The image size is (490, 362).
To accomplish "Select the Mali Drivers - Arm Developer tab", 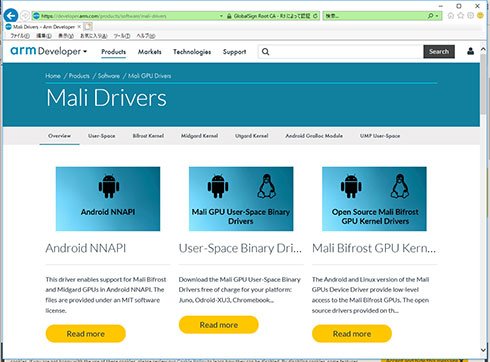I will point(43,27).
